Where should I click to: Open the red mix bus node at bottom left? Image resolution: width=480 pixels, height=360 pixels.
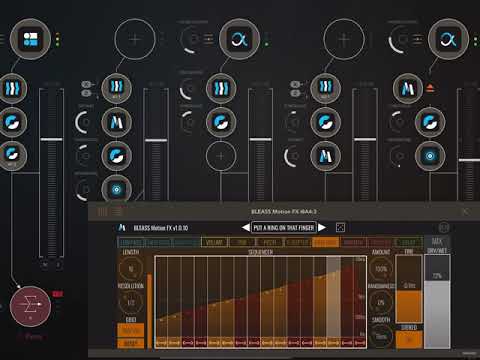(30, 306)
